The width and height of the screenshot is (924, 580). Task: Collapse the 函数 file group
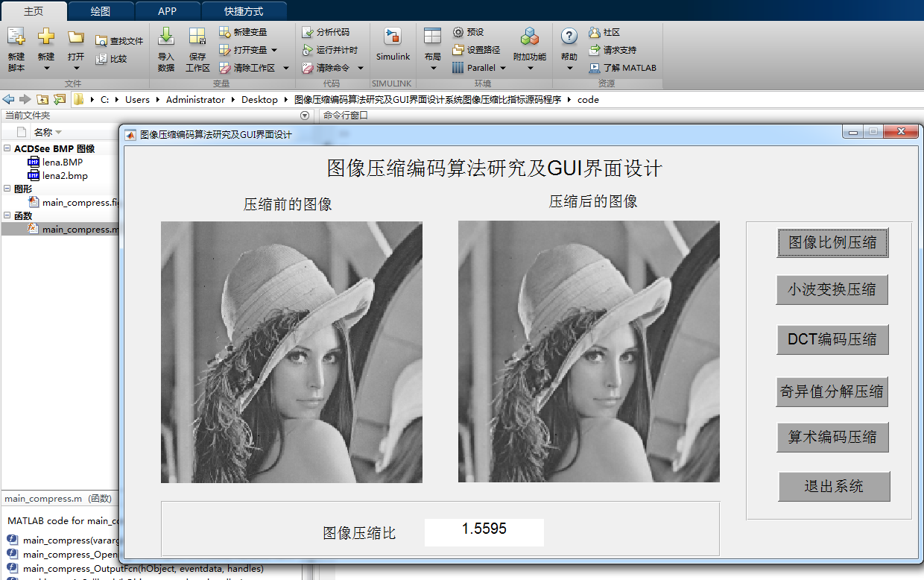click(x=7, y=215)
